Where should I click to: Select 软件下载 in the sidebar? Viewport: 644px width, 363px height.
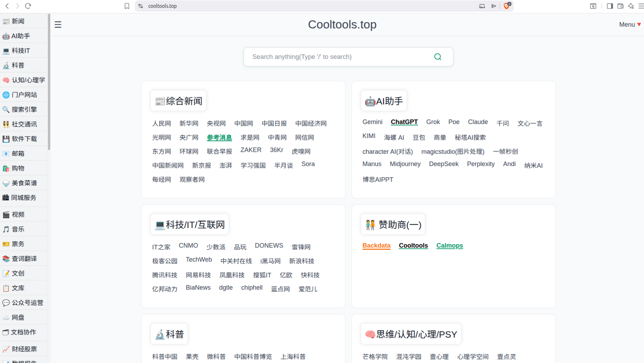23,139
